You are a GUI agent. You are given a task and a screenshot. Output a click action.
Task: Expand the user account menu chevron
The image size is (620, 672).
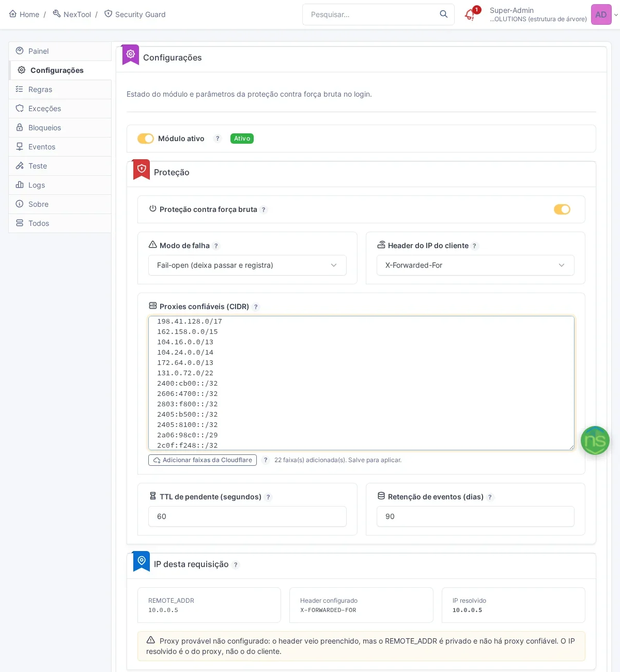pyautogui.click(x=616, y=15)
